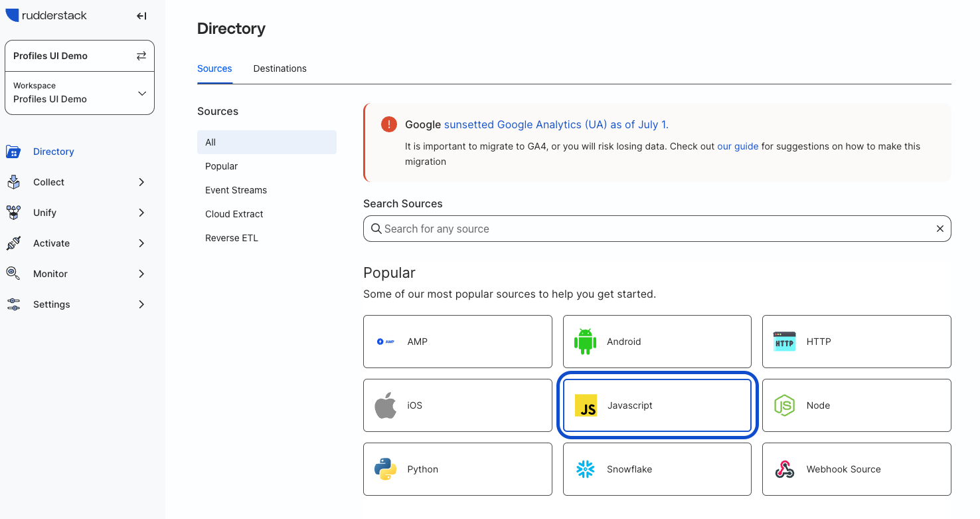The image size is (980, 519).
Task: Expand the Settings menu chevron
Action: 141,304
